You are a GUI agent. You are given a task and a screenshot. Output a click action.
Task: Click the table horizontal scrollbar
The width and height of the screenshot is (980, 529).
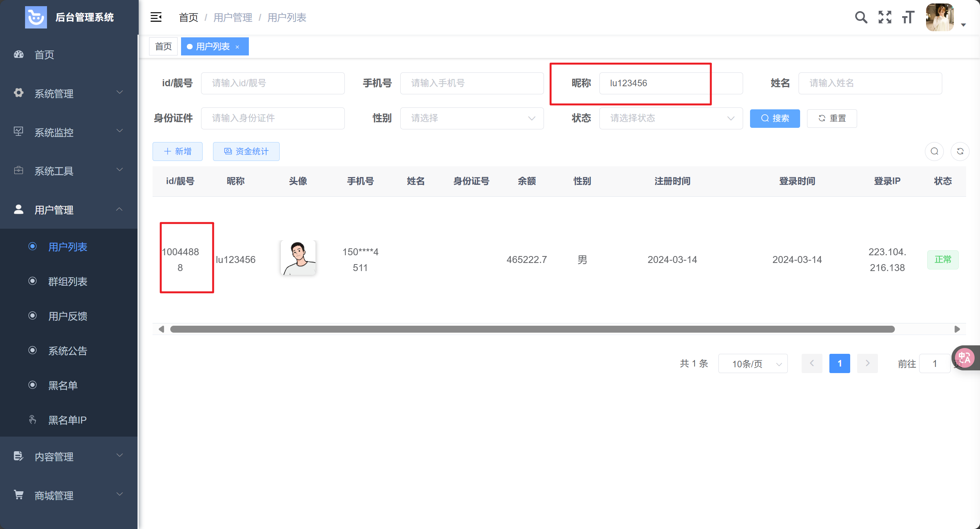[x=532, y=329]
